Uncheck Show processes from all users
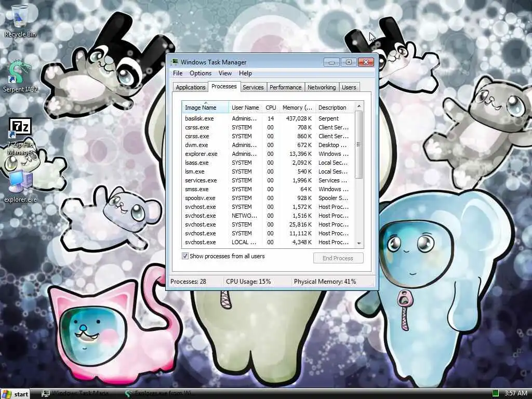Screen dimensions: 532x399 tap(185, 256)
